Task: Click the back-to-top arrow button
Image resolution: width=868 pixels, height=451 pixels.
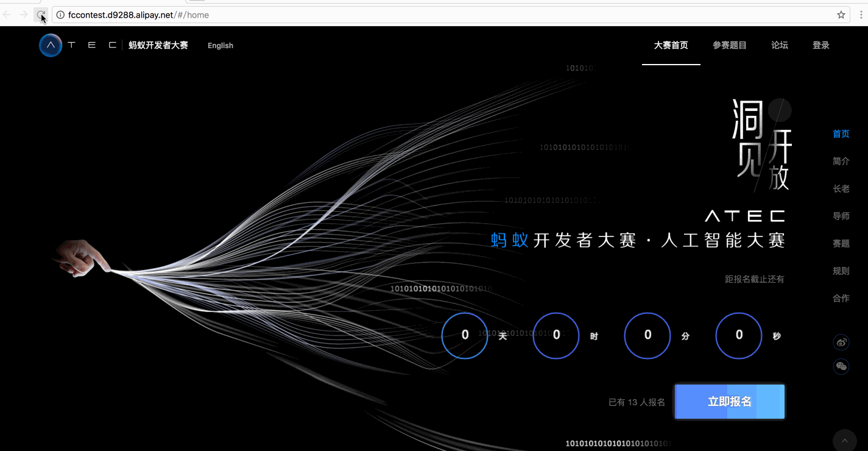Action: point(844,440)
